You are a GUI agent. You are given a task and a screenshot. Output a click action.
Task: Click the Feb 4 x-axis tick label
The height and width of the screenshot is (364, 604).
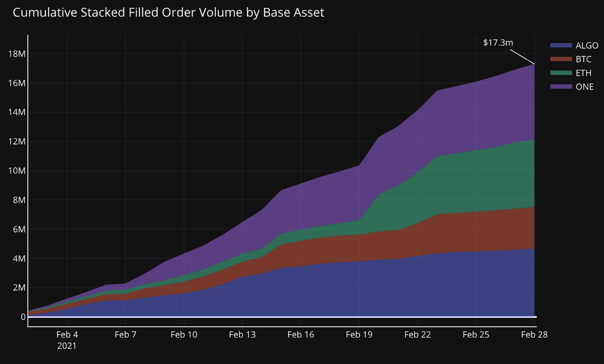67,335
